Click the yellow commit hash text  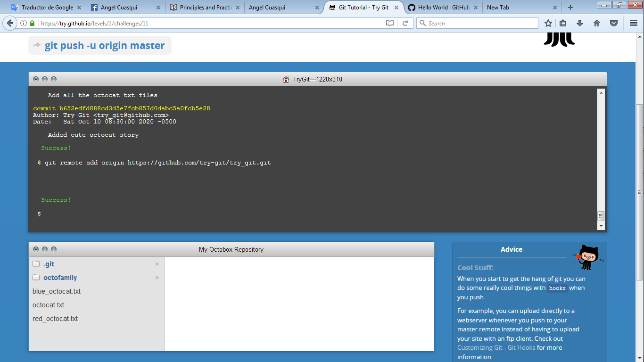(122, 108)
